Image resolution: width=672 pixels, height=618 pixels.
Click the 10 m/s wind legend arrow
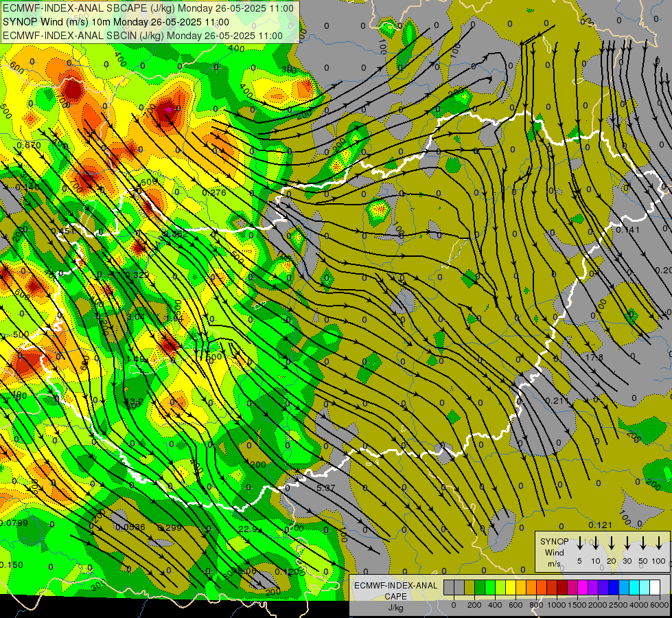pyautogui.click(x=596, y=542)
